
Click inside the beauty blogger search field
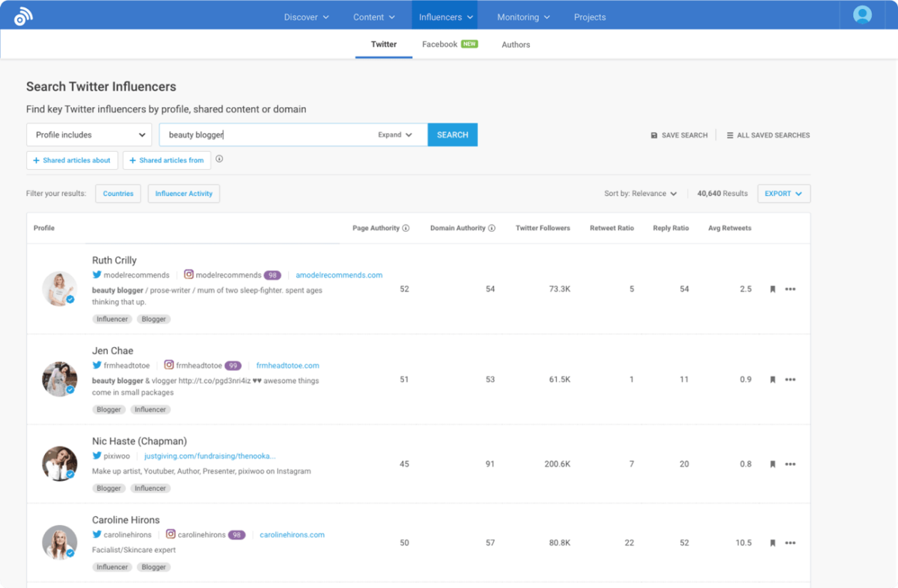coord(262,135)
